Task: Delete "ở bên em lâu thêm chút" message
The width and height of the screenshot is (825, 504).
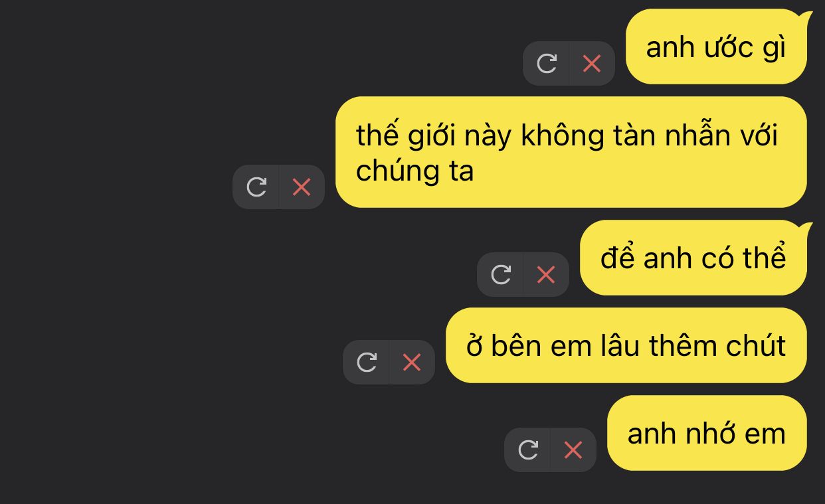Action: [x=412, y=363]
